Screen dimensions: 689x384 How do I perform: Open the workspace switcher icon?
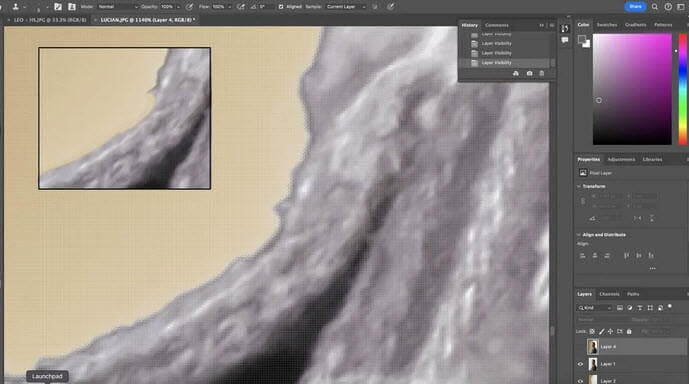[x=681, y=7]
